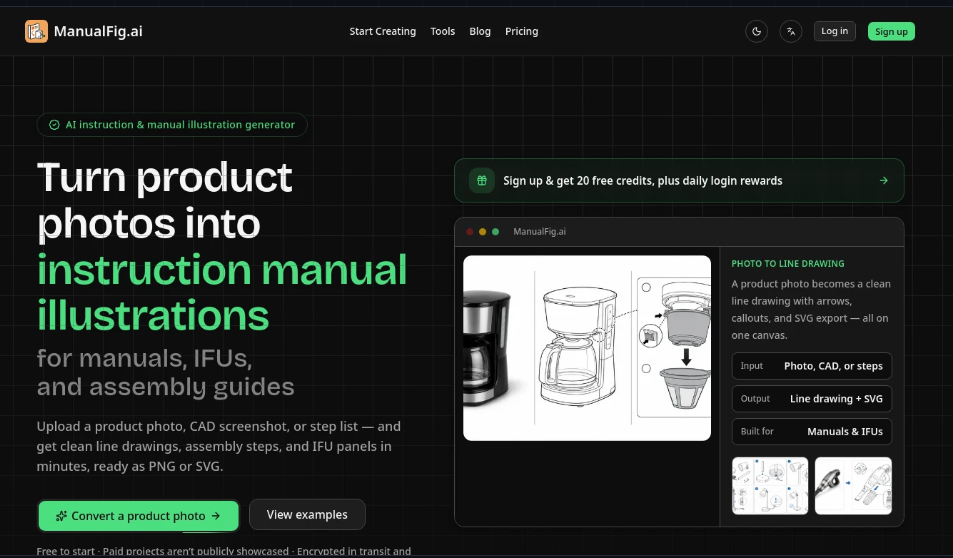Click the arrow on signup rewards banner
The image size is (953, 558).
[x=883, y=181]
